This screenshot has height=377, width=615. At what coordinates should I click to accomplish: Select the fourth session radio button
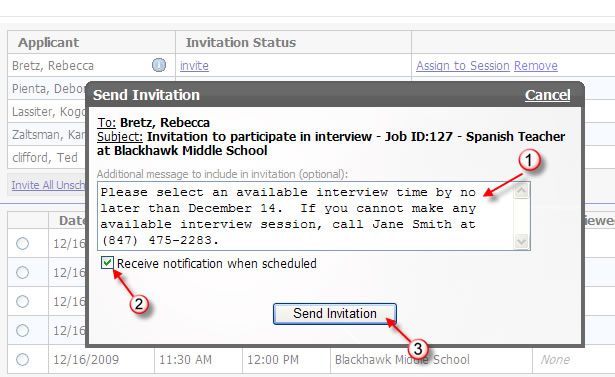click(x=22, y=330)
